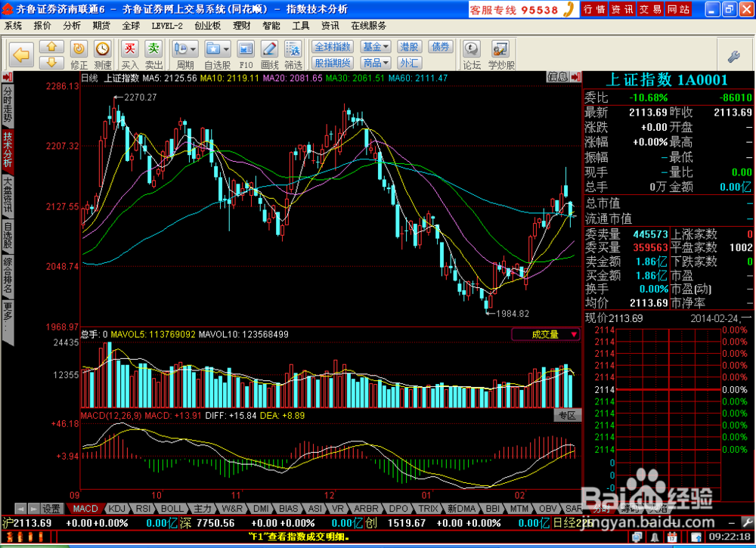Click the 网站 header button
This screenshot has width=756, height=548.
[x=678, y=9]
